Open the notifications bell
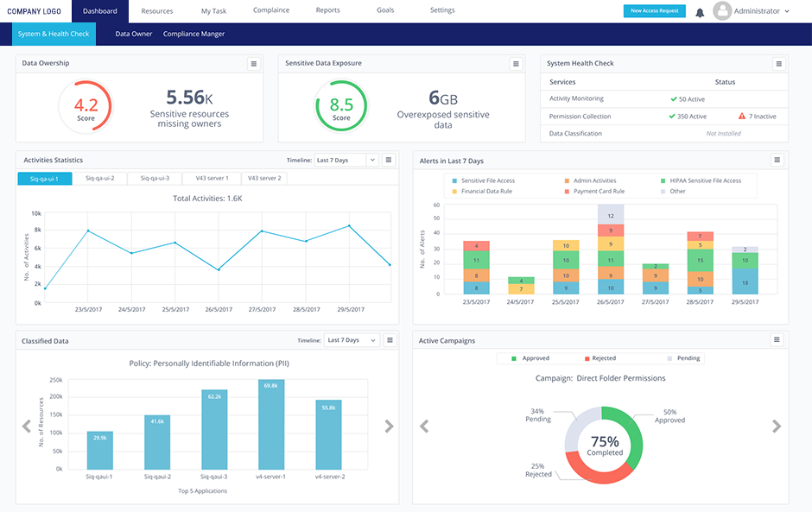The height and width of the screenshot is (512, 812). (x=700, y=11)
